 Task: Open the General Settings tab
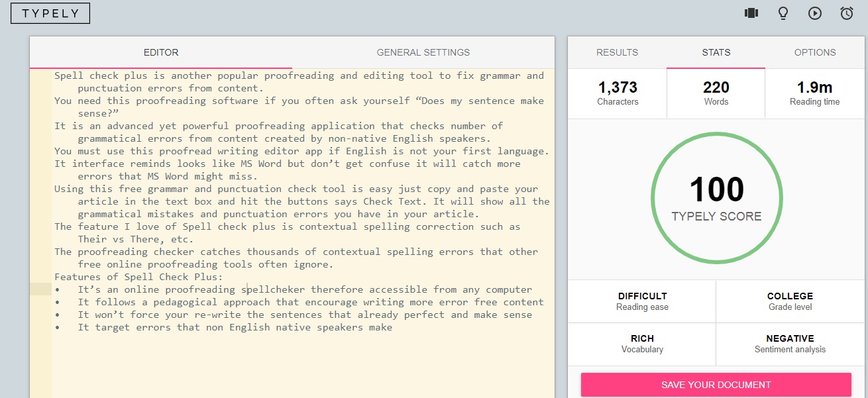coord(423,52)
